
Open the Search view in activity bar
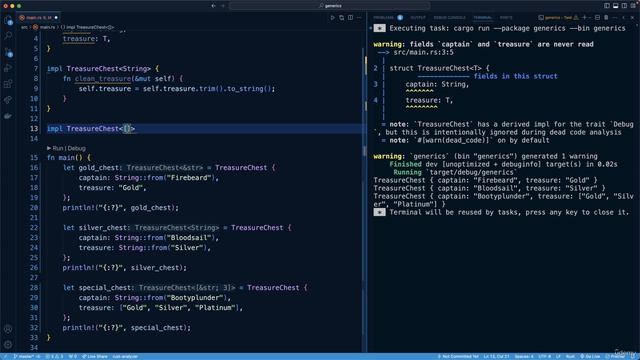click(8, 36)
